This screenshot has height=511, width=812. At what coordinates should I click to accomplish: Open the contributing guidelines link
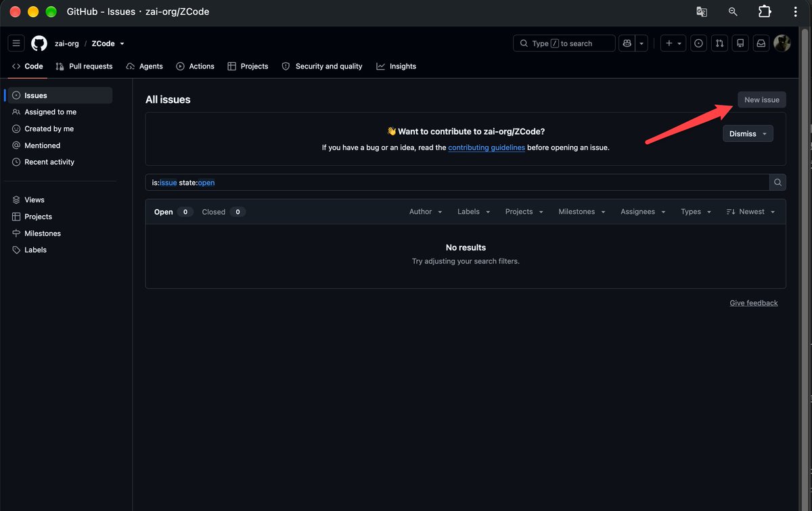click(487, 148)
